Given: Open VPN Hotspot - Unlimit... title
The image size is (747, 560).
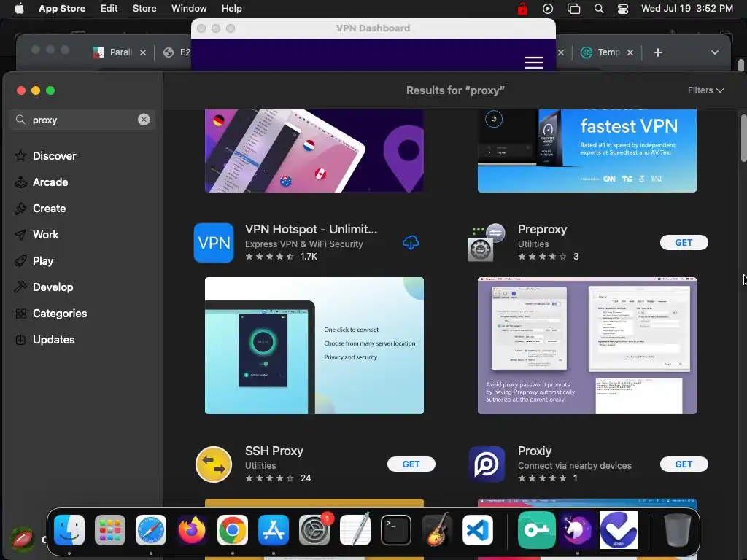Looking at the screenshot, I should (311, 229).
